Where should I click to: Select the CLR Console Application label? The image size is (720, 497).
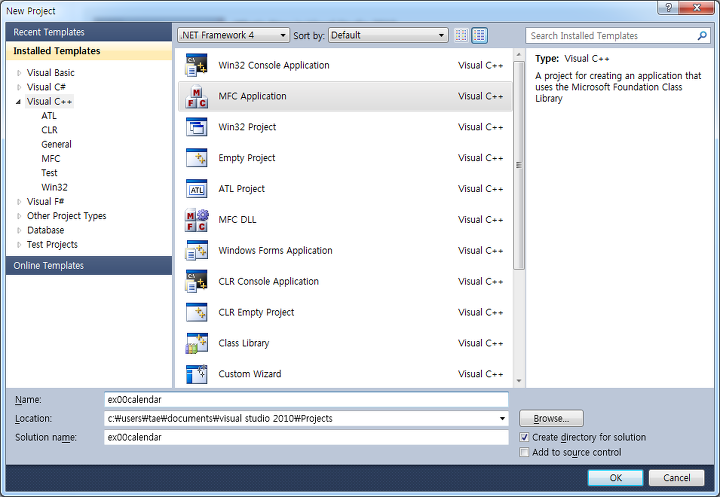268,281
